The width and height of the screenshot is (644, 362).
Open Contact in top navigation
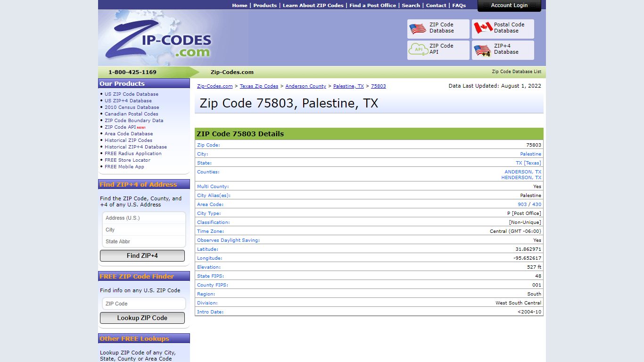tap(436, 6)
